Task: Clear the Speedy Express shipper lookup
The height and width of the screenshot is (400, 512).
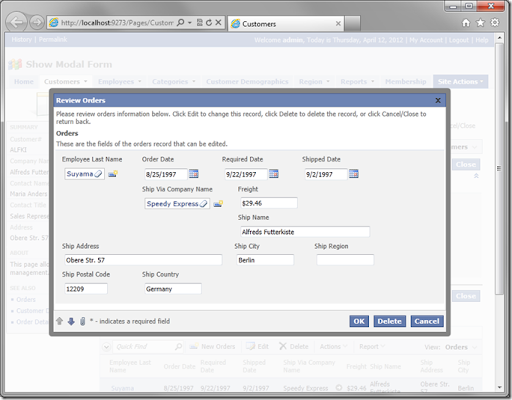Action: pos(203,204)
